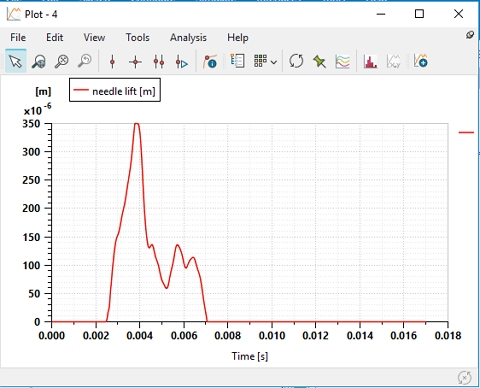The image size is (480, 388).
Task: Click the zoom region magnifier icon
Action: pos(39,62)
